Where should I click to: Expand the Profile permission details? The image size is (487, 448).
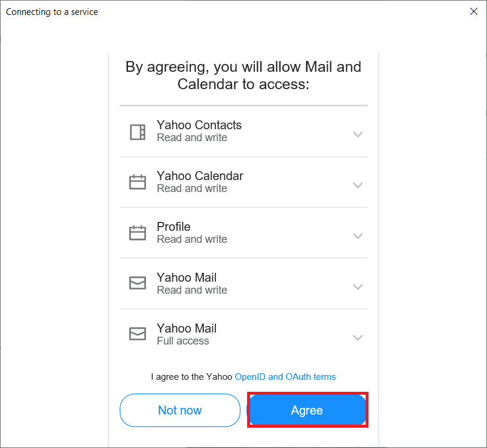tap(358, 236)
